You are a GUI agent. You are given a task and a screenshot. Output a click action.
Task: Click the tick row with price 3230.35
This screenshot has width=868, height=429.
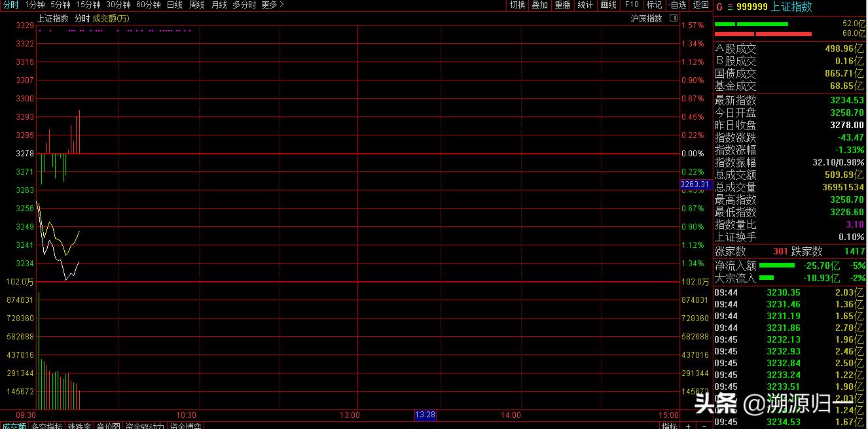(x=789, y=292)
